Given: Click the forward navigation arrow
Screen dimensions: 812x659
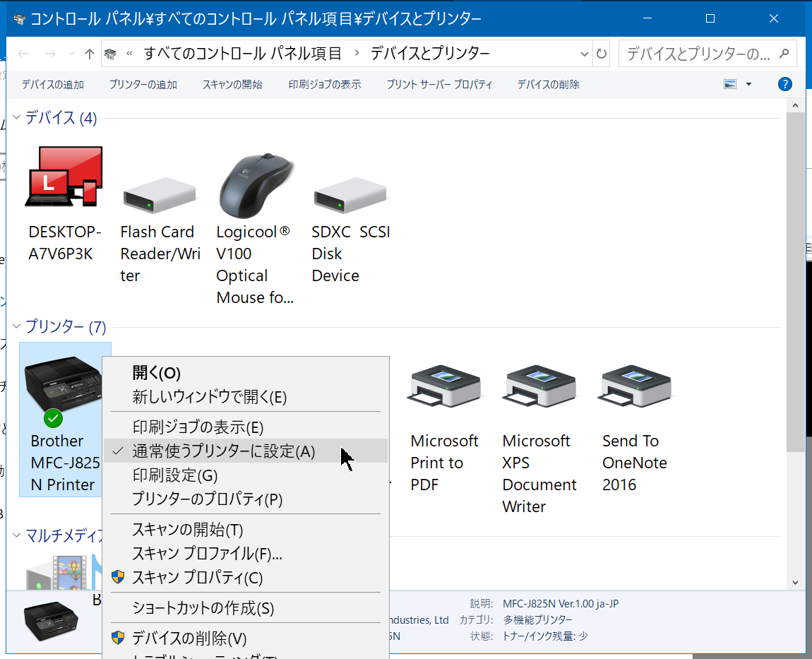Looking at the screenshot, I should [50, 54].
